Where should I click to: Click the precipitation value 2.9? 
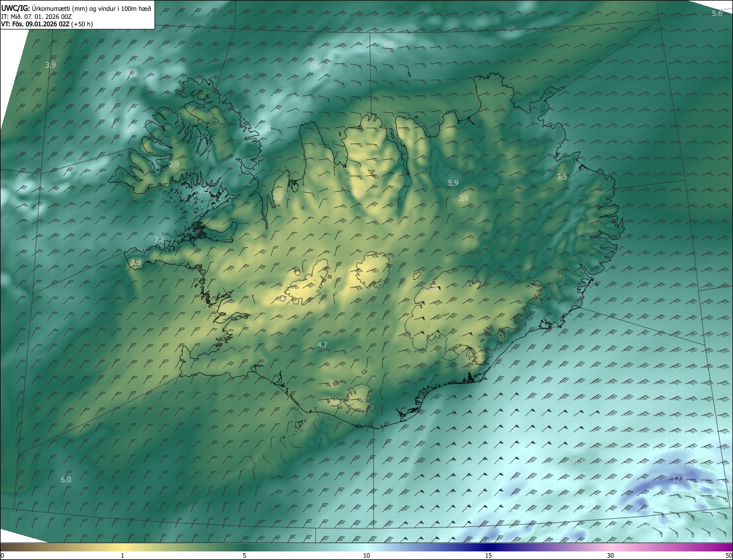coord(174,164)
